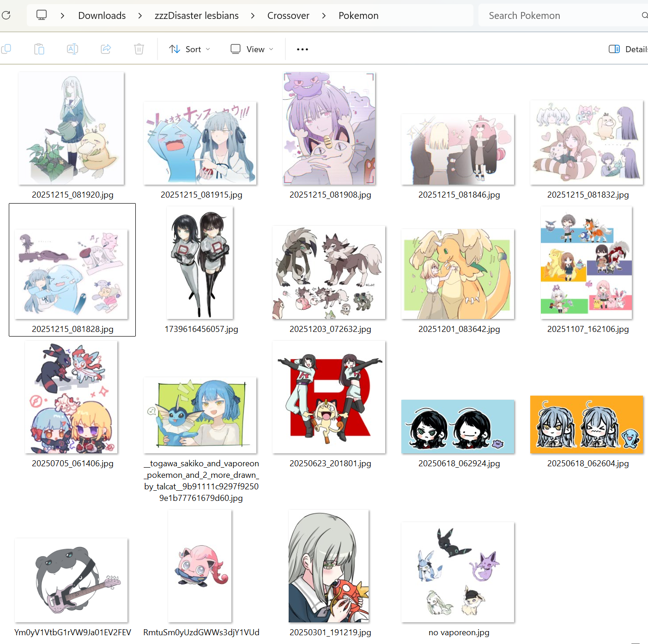Select the 20250623_201801.jpg thumbnail image

329,397
